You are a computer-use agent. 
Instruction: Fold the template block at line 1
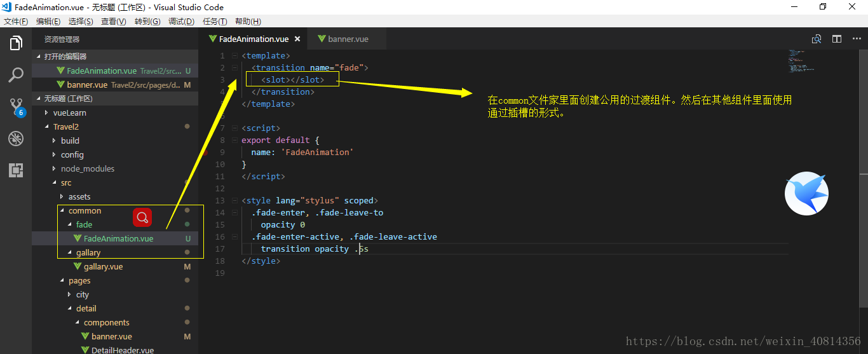(x=234, y=56)
